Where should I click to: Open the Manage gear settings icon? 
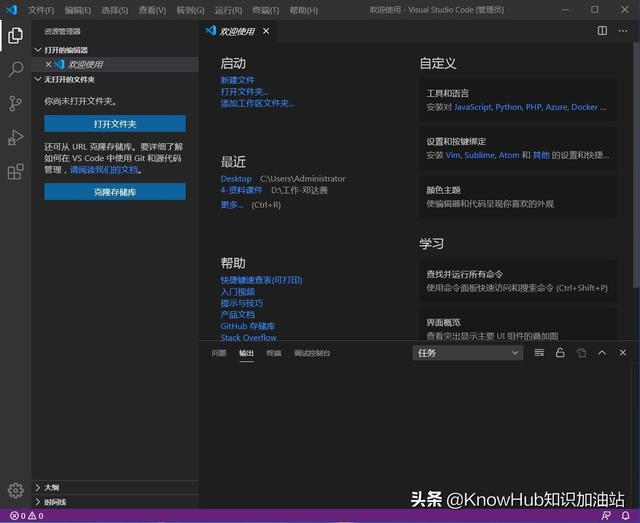pyautogui.click(x=16, y=490)
